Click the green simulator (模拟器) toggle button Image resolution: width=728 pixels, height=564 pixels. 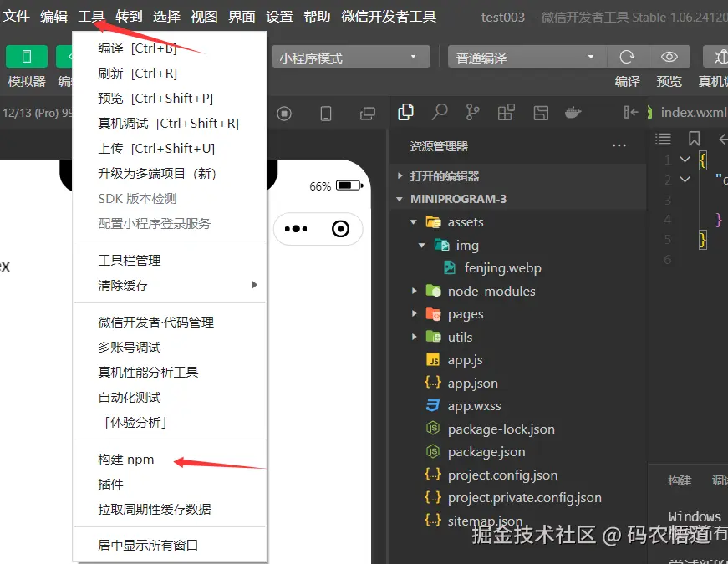pos(27,57)
